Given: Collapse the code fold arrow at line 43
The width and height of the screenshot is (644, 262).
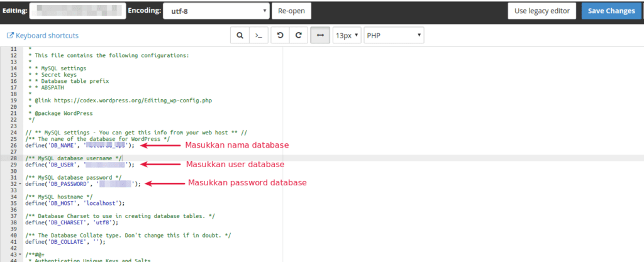Looking at the screenshot, I should click(x=20, y=255).
